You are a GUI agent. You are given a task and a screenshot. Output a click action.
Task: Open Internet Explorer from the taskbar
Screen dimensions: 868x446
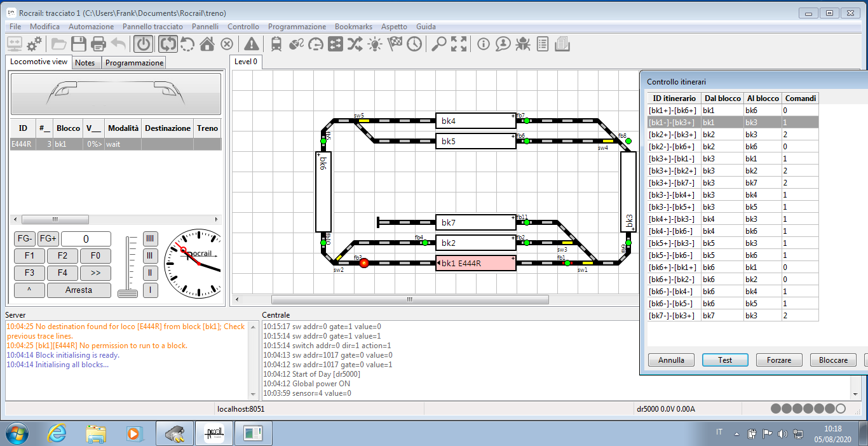point(57,434)
